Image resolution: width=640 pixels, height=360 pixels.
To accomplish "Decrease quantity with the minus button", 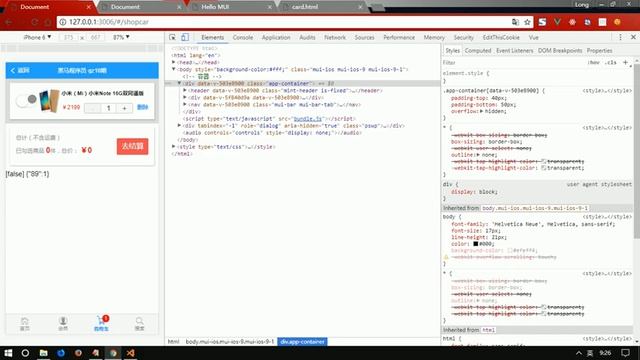I will coord(92,108).
